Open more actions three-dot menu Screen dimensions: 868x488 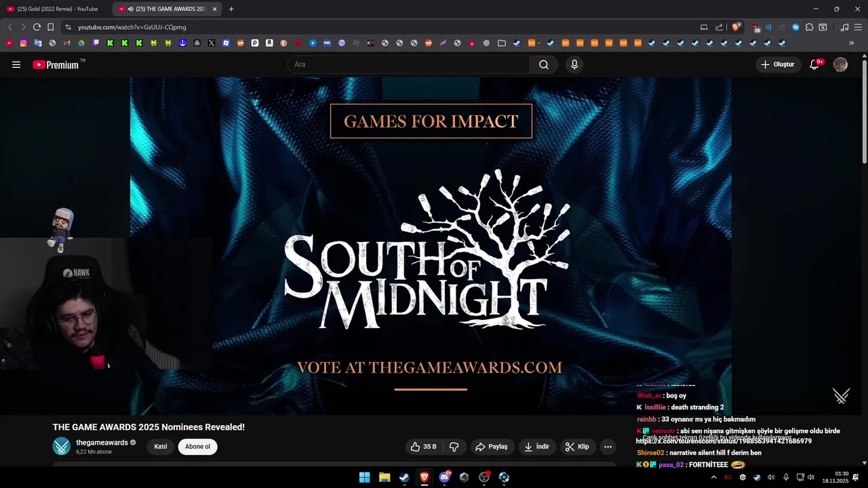click(x=608, y=447)
